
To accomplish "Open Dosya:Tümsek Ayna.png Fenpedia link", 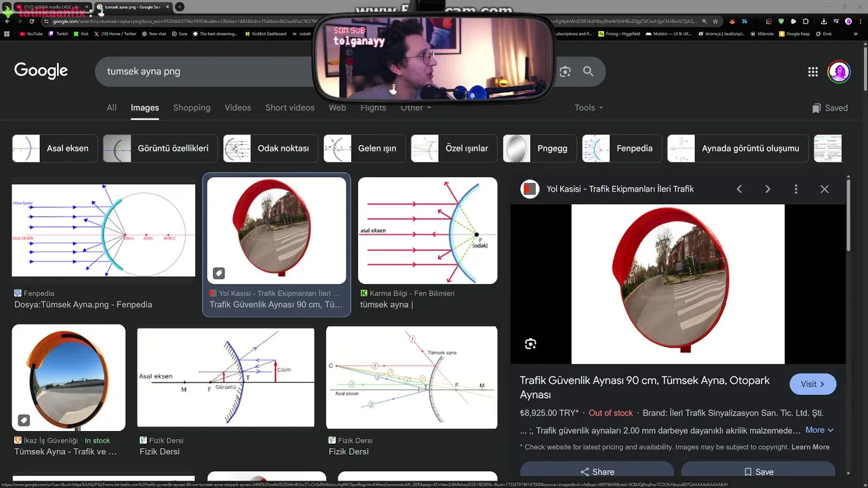I will (83, 305).
